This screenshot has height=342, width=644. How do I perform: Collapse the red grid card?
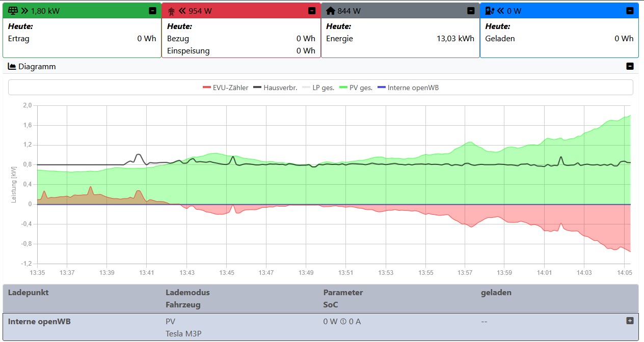[312, 11]
